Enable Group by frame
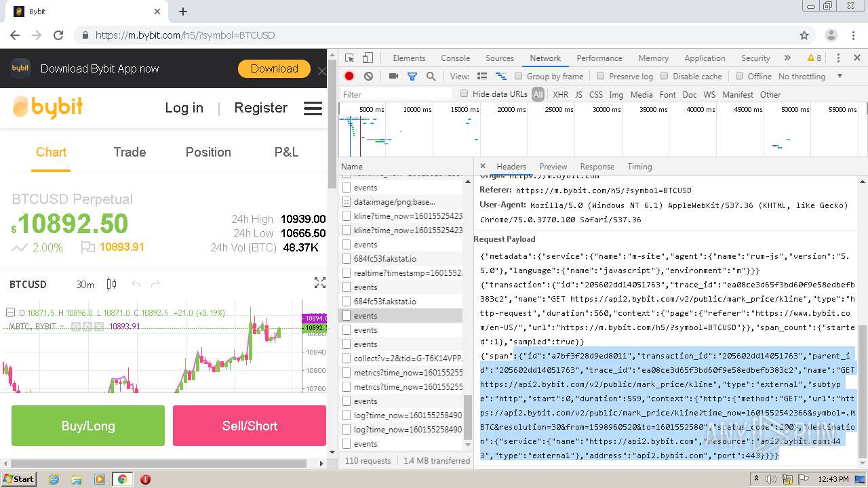868x488 pixels. tap(519, 76)
